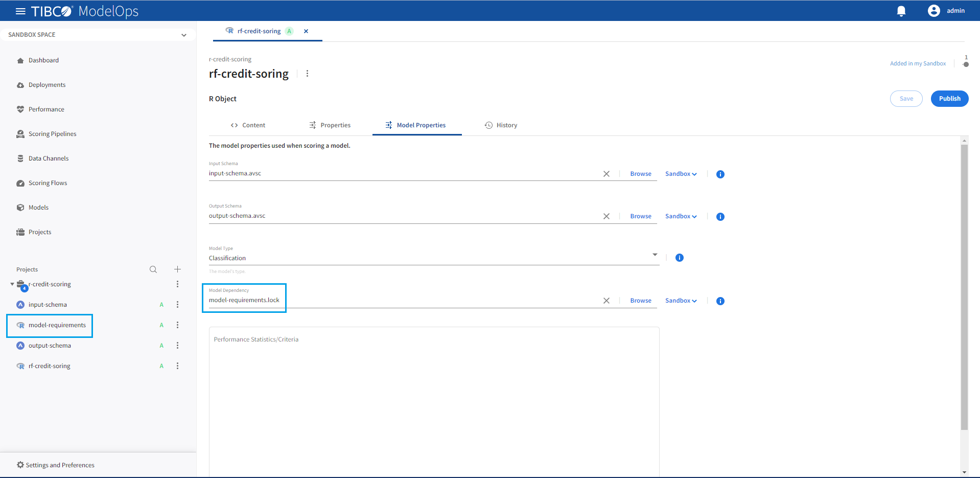Open the admin user account icon
Screen dimensions: 980x478
[934, 11]
